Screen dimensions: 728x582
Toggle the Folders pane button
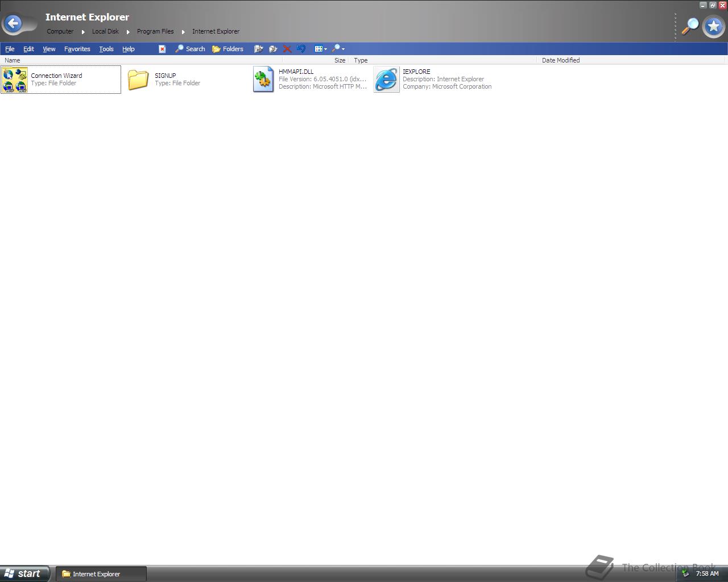(x=227, y=49)
